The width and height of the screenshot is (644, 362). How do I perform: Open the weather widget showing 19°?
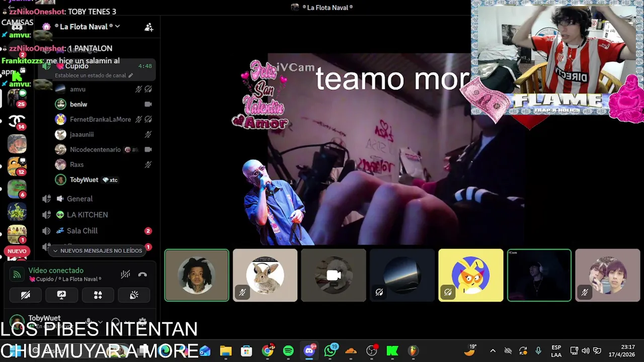(470, 350)
